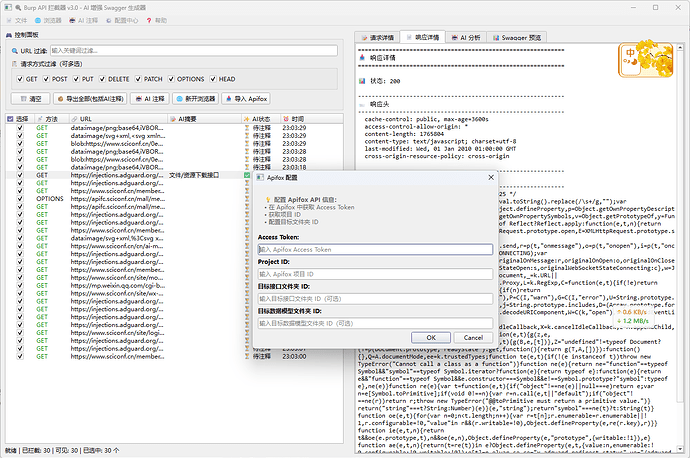The height and width of the screenshot is (458, 690).
Task: Click the 清空 button
Action: [x=30, y=99]
